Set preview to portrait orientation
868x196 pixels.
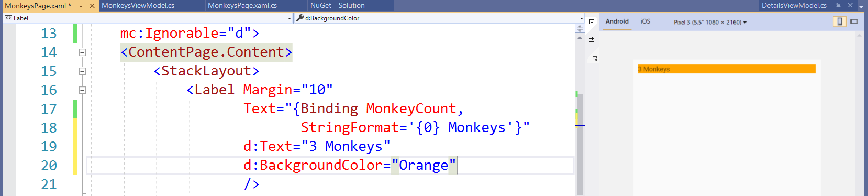[840, 21]
